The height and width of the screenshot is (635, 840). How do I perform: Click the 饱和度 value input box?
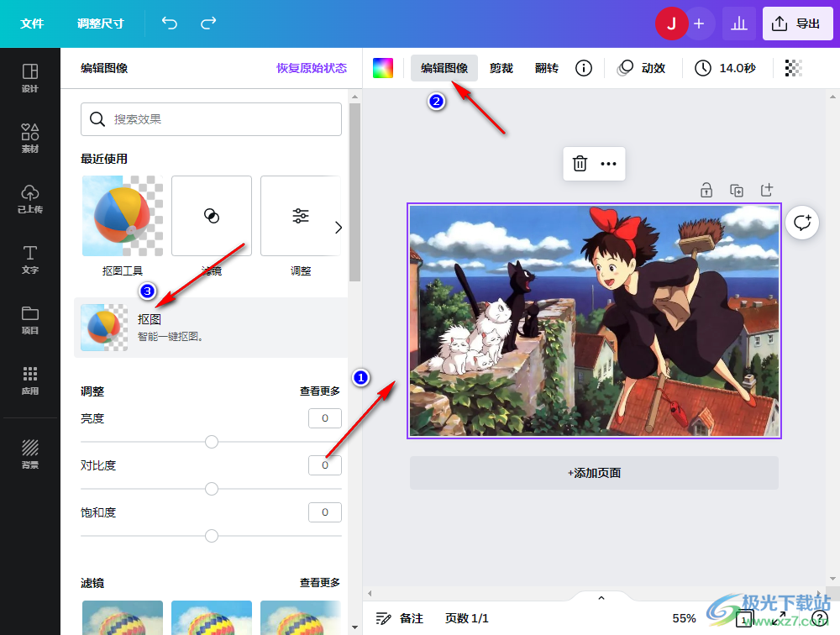point(324,512)
